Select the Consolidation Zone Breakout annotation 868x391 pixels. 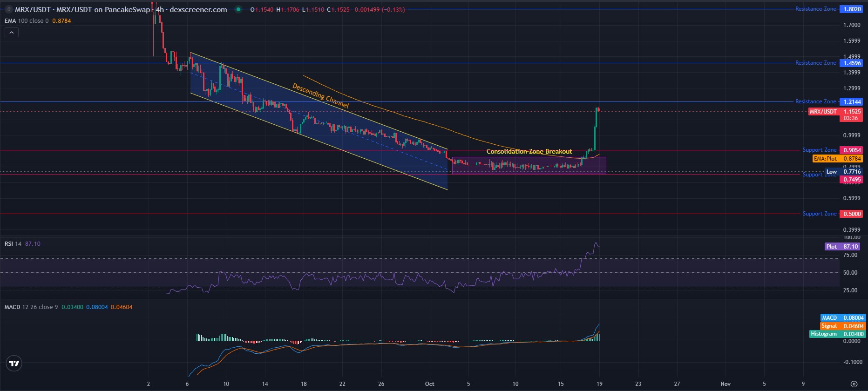[529, 151]
